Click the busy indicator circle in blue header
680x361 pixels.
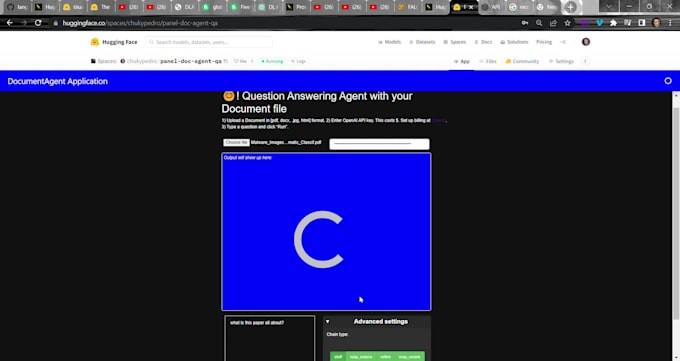pos(668,81)
